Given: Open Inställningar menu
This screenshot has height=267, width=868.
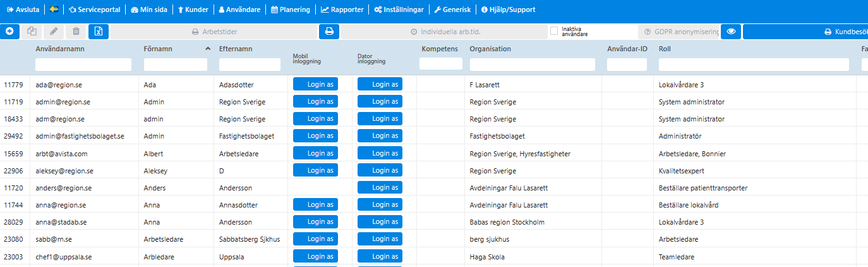Looking at the screenshot, I should (x=399, y=9).
